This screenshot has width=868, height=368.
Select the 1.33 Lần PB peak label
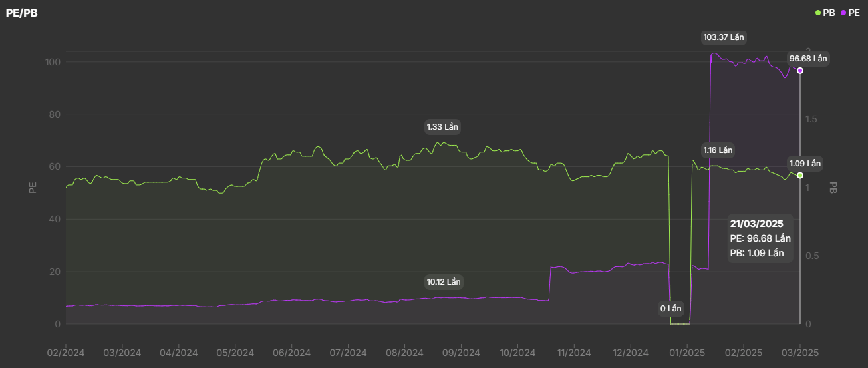click(443, 126)
